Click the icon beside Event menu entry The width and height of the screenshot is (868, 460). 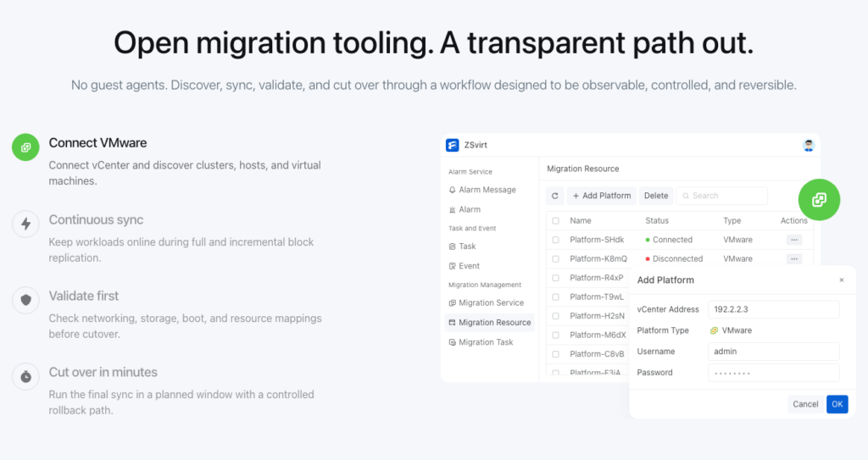click(453, 266)
